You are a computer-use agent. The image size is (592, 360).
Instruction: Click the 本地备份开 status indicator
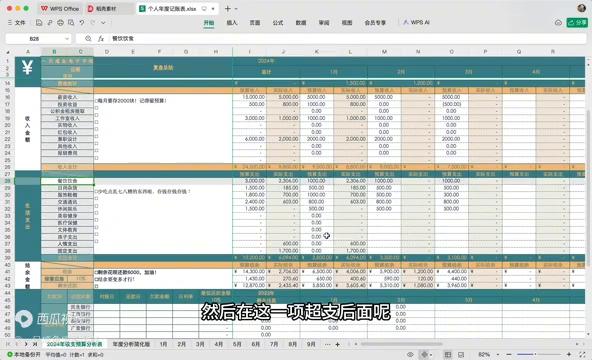(23, 355)
